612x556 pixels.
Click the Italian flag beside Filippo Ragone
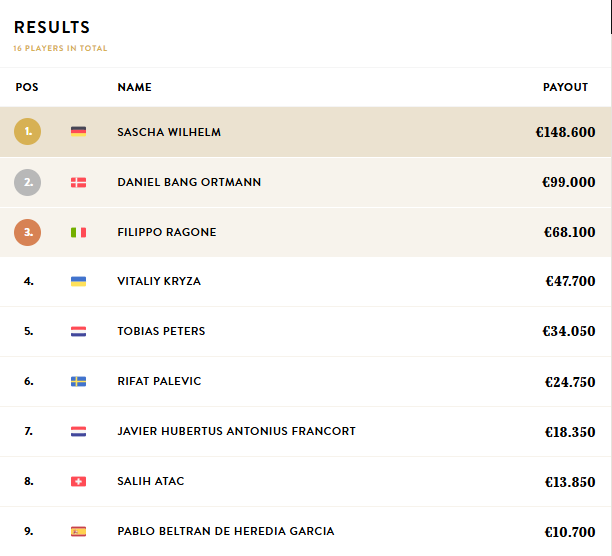[78, 232]
